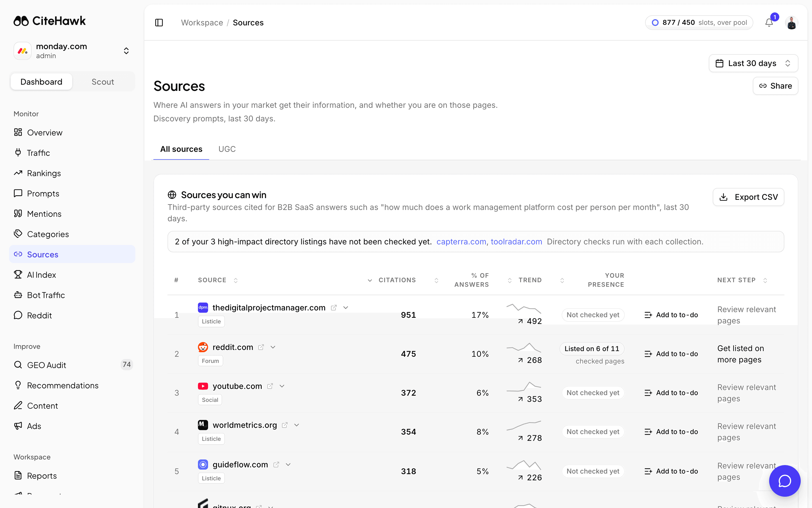812x508 pixels.
Task: Open Prompts in the sidebar
Action: click(72, 194)
